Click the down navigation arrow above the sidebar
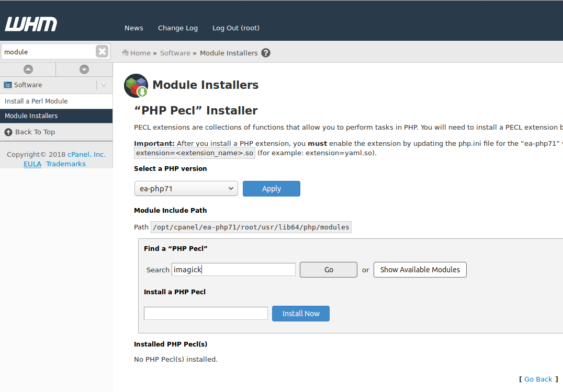The image size is (563, 392). click(84, 69)
